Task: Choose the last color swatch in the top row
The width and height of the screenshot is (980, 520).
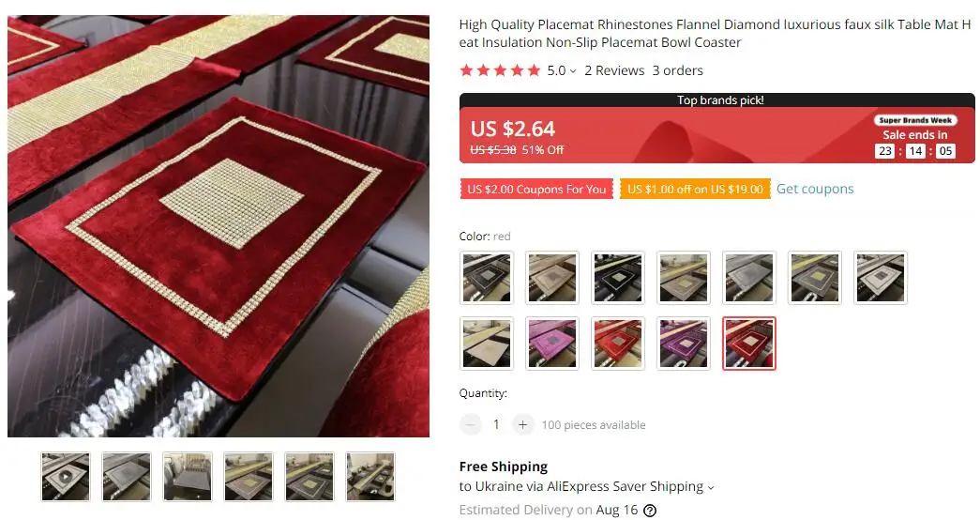Action: pyautogui.click(x=880, y=278)
